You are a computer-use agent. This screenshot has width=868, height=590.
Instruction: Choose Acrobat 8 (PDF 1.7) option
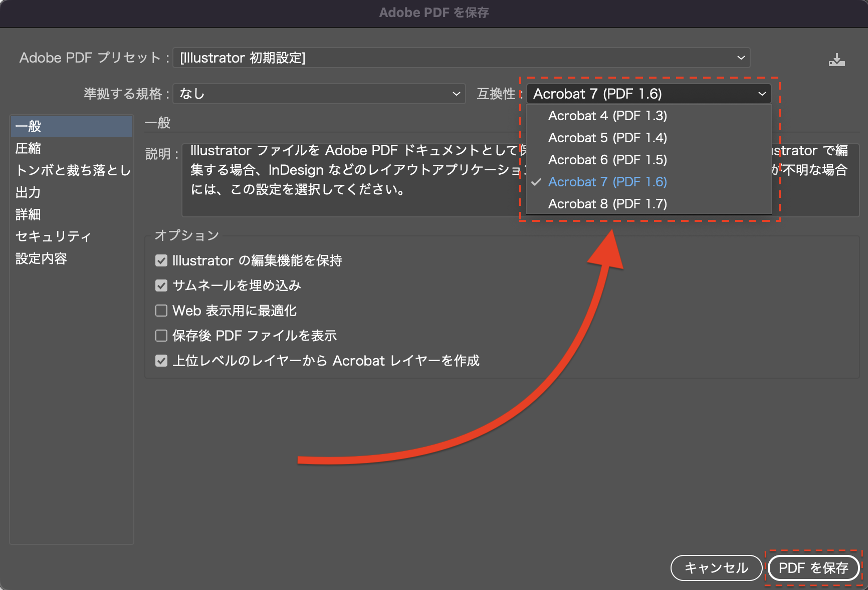[648, 204]
